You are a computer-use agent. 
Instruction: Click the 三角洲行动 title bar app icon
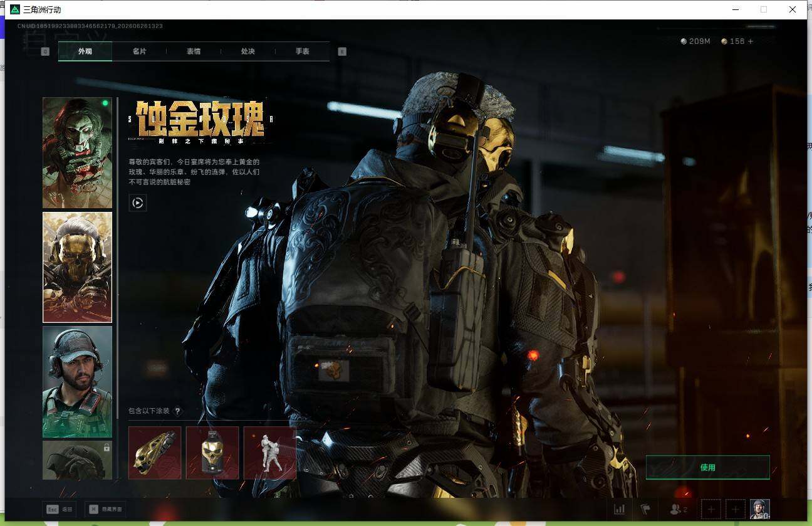pos(15,9)
